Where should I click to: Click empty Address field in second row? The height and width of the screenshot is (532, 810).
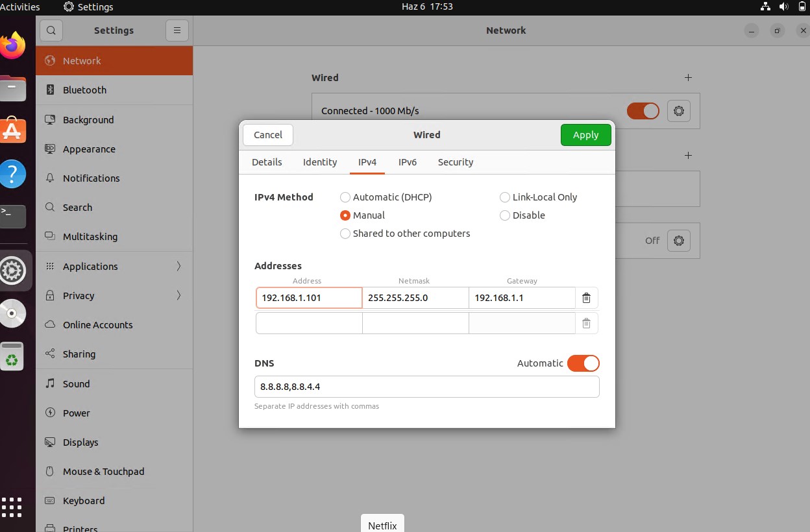coord(309,323)
